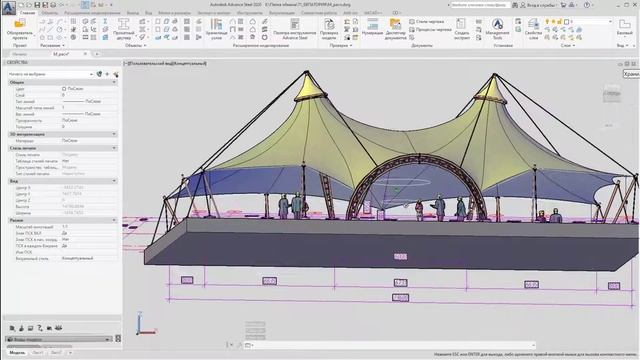Open Обозреватель проекта (Project Explorer)
The width and height of the screenshot is (640, 360).
[19, 29]
